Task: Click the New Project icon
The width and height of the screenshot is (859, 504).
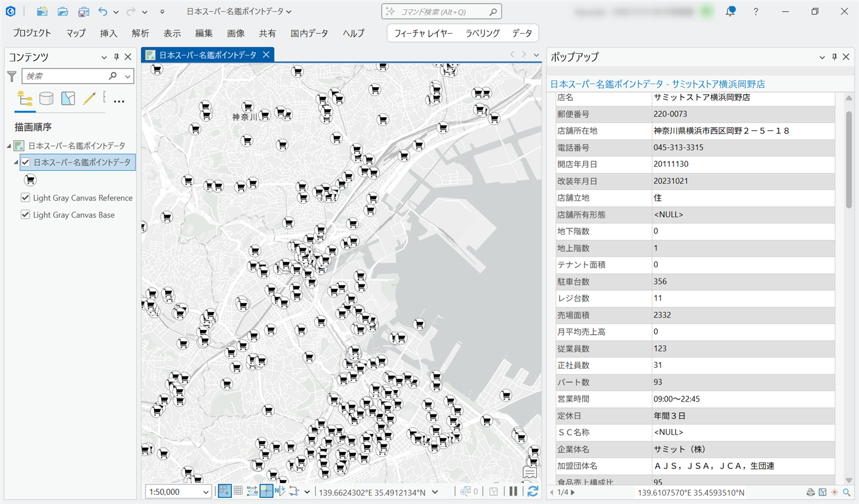Action: pos(42,11)
